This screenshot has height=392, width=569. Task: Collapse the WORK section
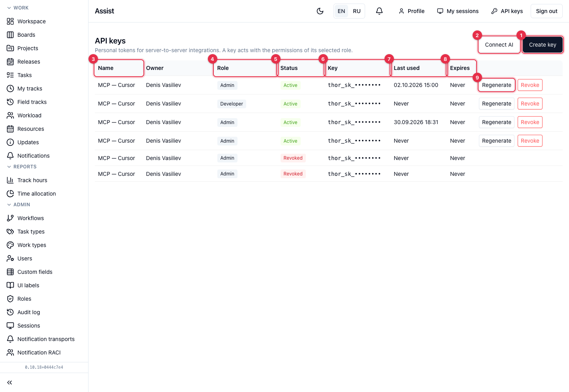coord(18,8)
